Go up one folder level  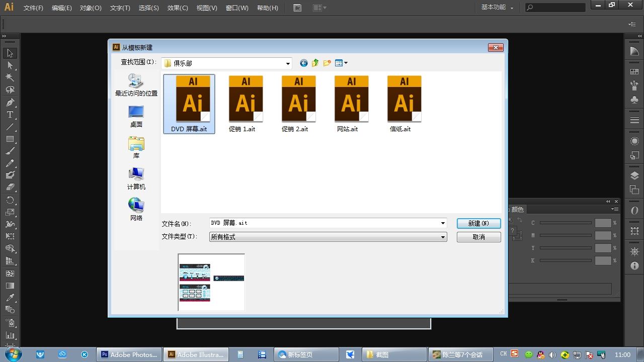click(315, 63)
